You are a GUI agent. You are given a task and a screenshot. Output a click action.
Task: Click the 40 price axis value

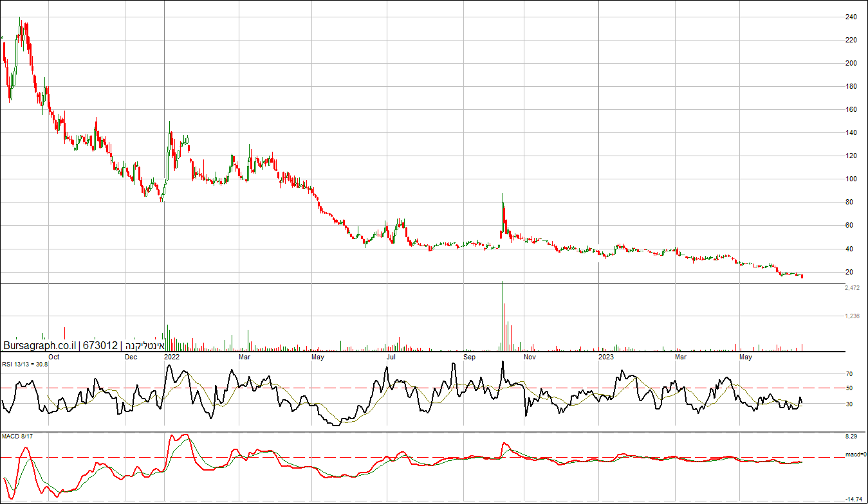coord(849,249)
